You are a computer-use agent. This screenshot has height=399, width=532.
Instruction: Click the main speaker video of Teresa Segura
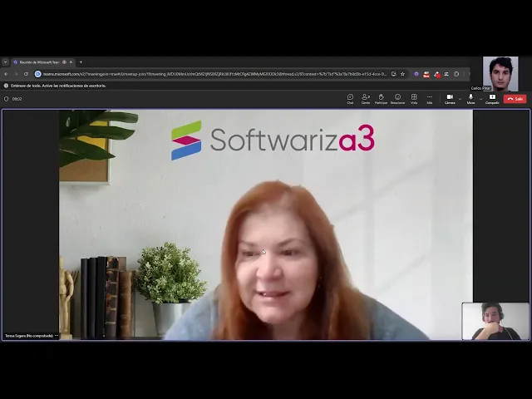click(x=266, y=224)
